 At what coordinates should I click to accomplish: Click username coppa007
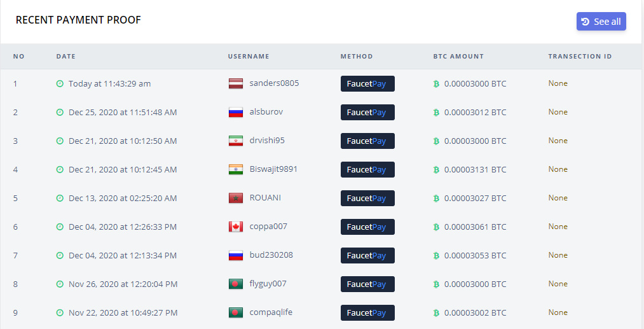click(268, 226)
